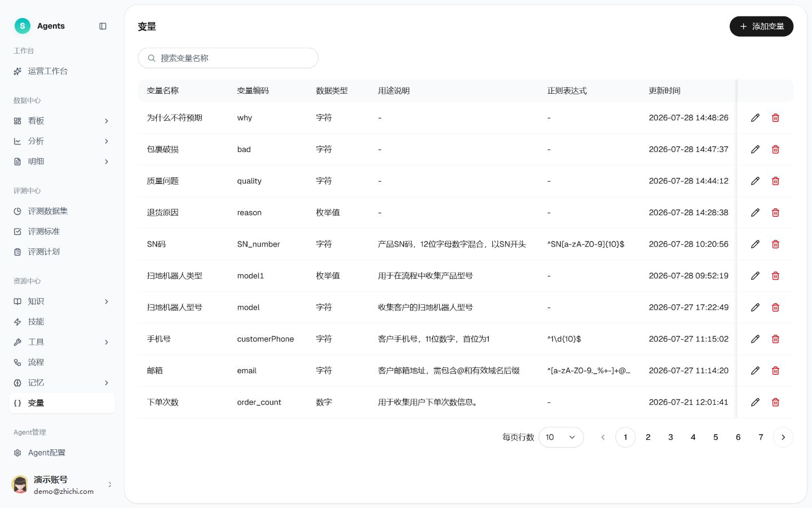This screenshot has width=812, height=508.
Task: Expand the 工具 submenu chevron
Action: coord(107,342)
